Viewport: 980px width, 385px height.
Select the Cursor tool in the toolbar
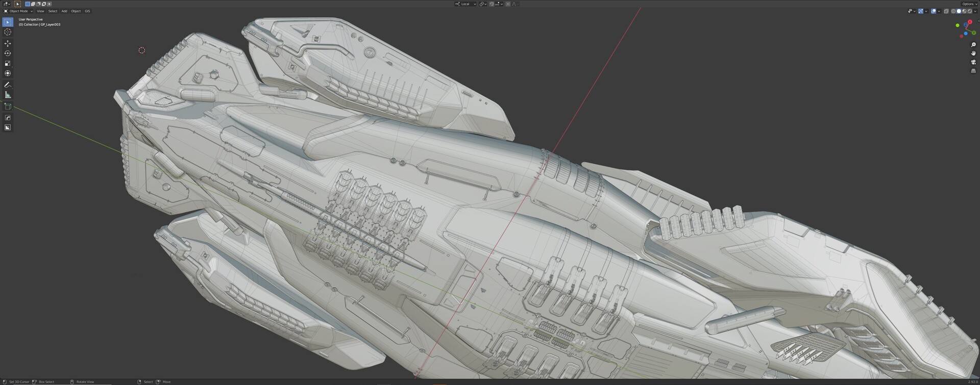pyautogui.click(x=8, y=32)
